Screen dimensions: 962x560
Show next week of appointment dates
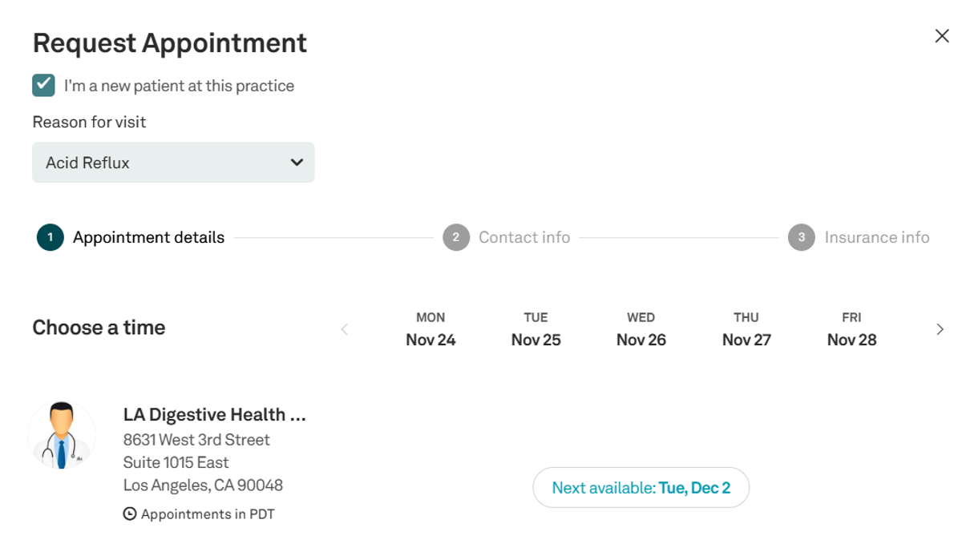click(940, 329)
